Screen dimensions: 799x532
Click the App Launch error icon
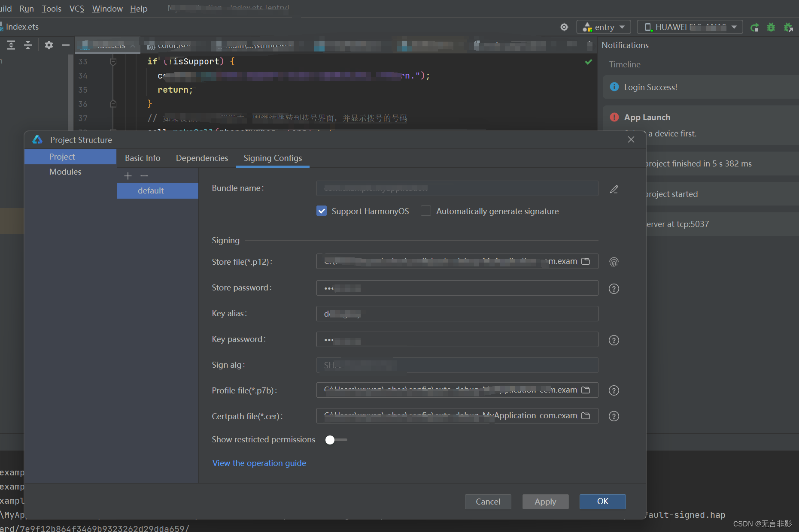pyautogui.click(x=614, y=117)
